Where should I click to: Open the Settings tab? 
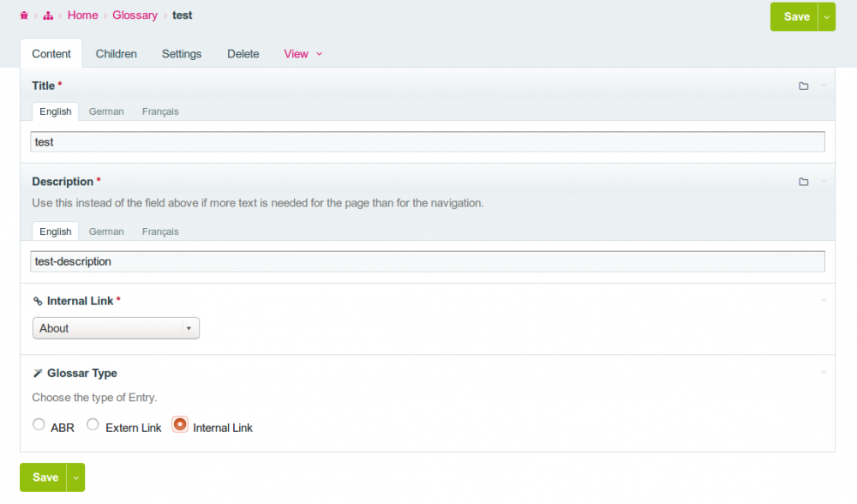(x=182, y=54)
